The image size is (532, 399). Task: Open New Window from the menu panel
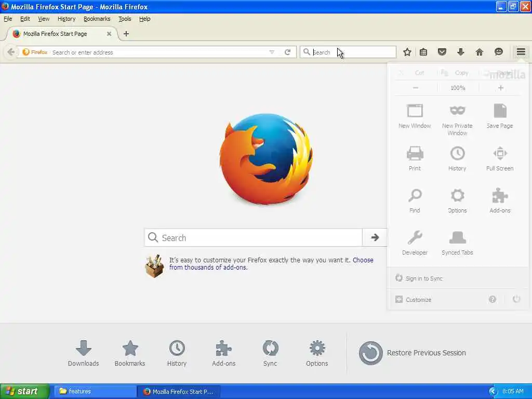tap(415, 116)
